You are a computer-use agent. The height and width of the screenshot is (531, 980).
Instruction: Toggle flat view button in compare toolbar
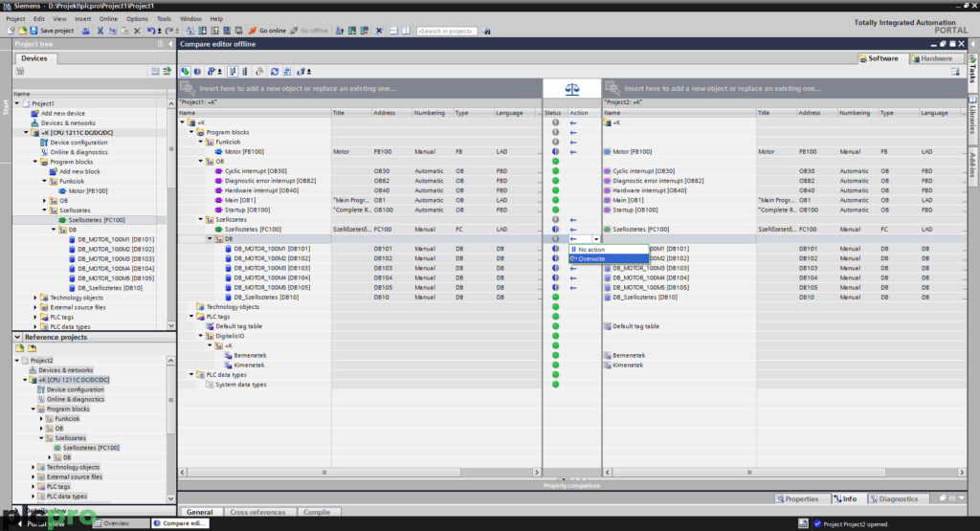[245, 71]
